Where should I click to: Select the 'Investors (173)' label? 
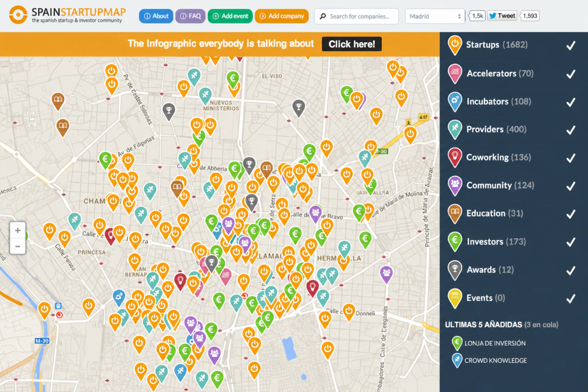(x=496, y=242)
